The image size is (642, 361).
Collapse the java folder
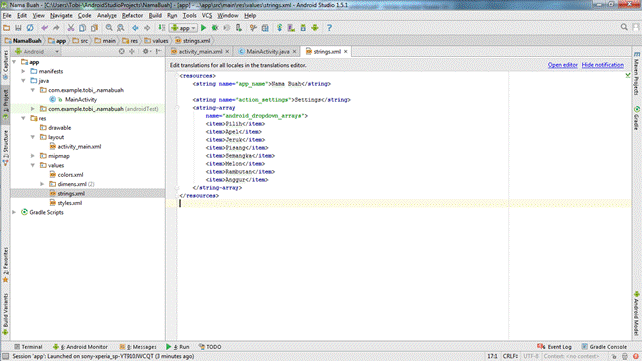(x=23, y=81)
